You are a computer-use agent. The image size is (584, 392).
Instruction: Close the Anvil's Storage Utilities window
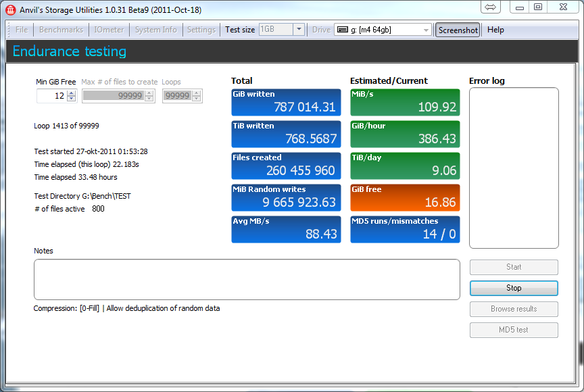pos(563,7)
